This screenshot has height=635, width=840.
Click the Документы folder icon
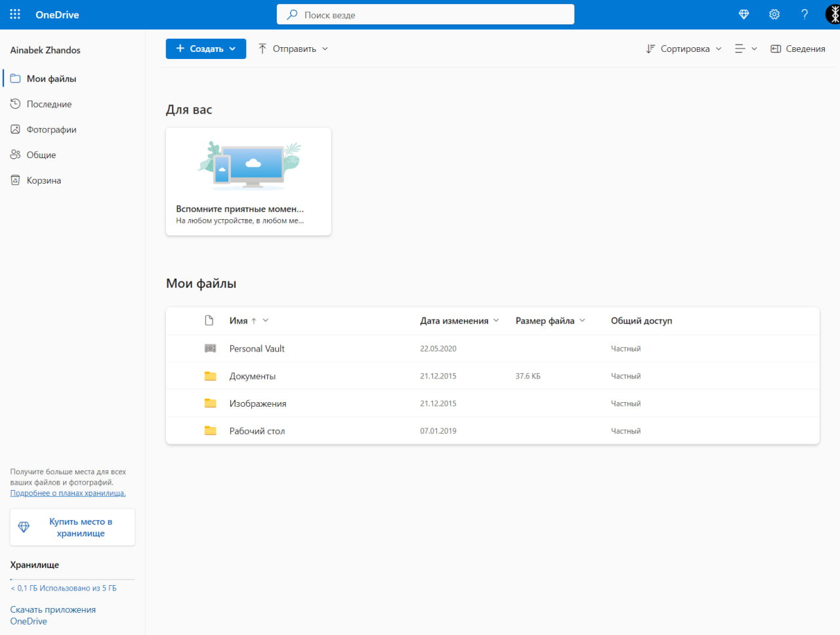(x=210, y=376)
